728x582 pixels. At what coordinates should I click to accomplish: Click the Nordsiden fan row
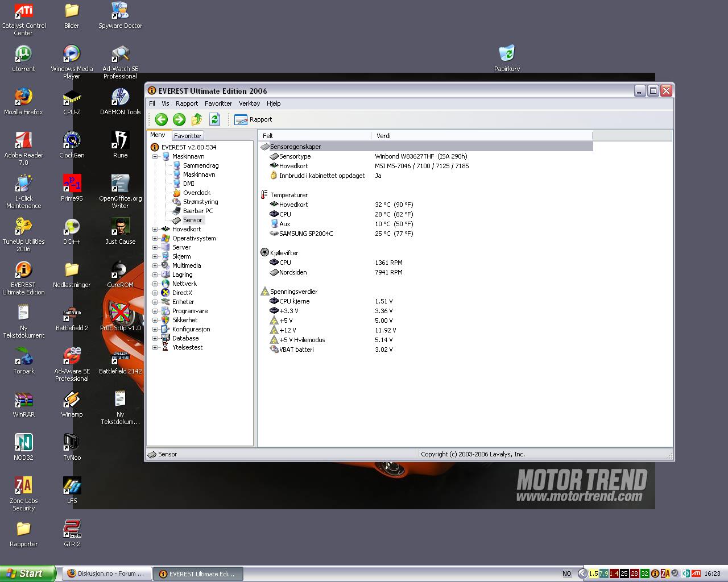click(x=426, y=272)
